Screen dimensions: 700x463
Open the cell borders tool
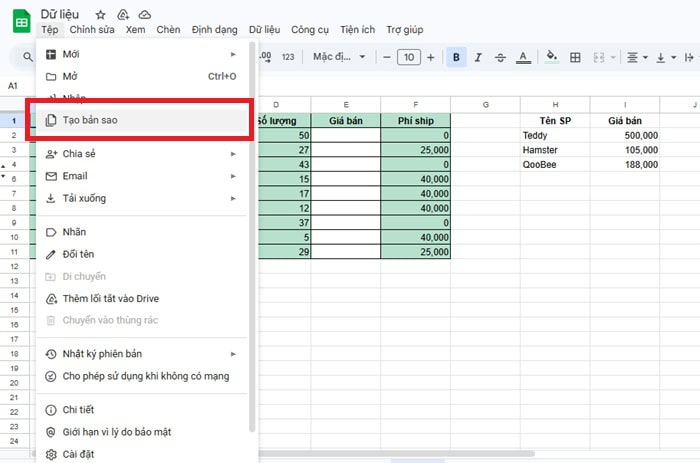[x=575, y=58]
